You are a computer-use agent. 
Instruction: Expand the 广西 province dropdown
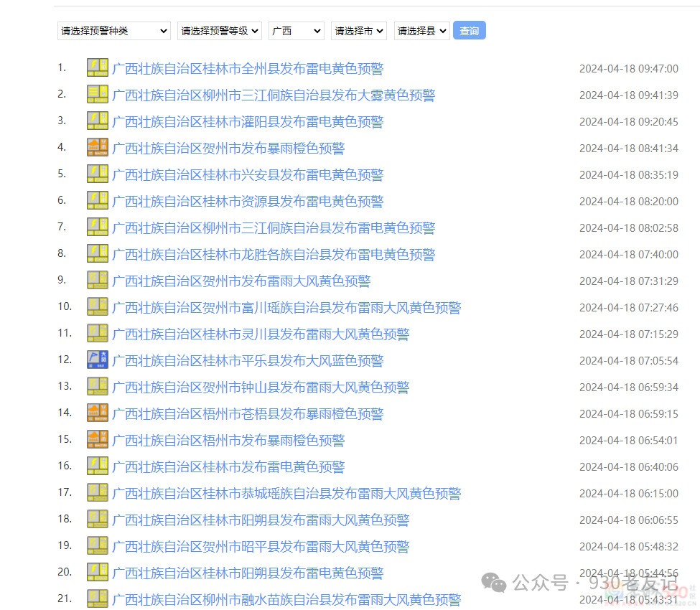tap(296, 31)
